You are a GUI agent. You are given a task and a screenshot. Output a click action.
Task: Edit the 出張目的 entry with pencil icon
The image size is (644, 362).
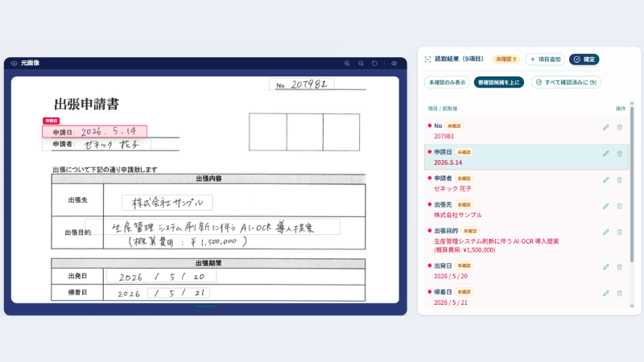(606, 232)
